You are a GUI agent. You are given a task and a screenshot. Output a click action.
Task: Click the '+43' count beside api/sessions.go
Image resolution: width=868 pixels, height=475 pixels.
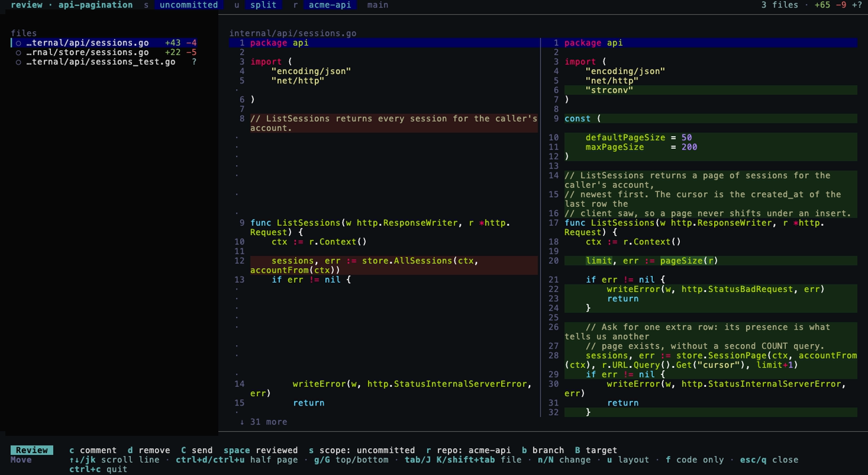tap(172, 43)
